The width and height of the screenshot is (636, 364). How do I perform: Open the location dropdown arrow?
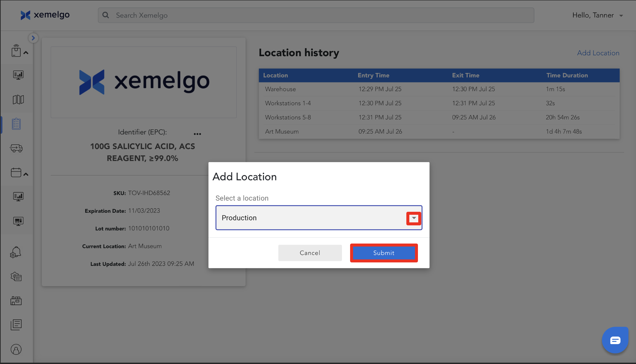[x=414, y=218]
